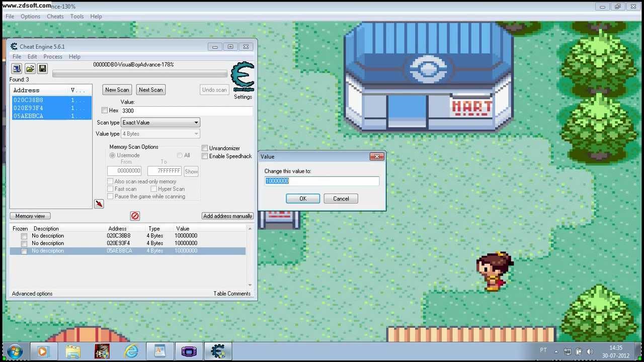The height and width of the screenshot is (362, 644).
Task: Select found address 05AEBBCA in results
Action: click(x=51, y=116)
